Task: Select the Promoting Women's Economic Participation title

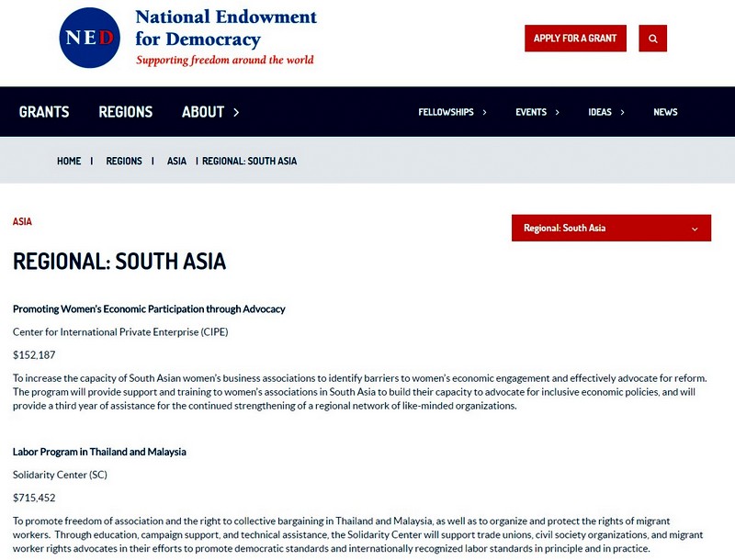Action: click(149, 309)
